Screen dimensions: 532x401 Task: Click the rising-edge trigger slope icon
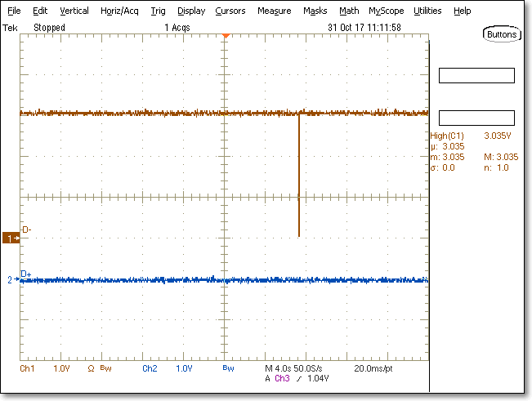299,379
